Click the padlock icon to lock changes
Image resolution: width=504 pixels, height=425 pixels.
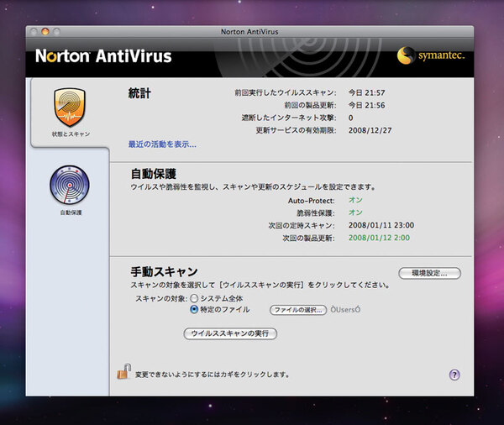pyautogui.click(x=124, y=371)
